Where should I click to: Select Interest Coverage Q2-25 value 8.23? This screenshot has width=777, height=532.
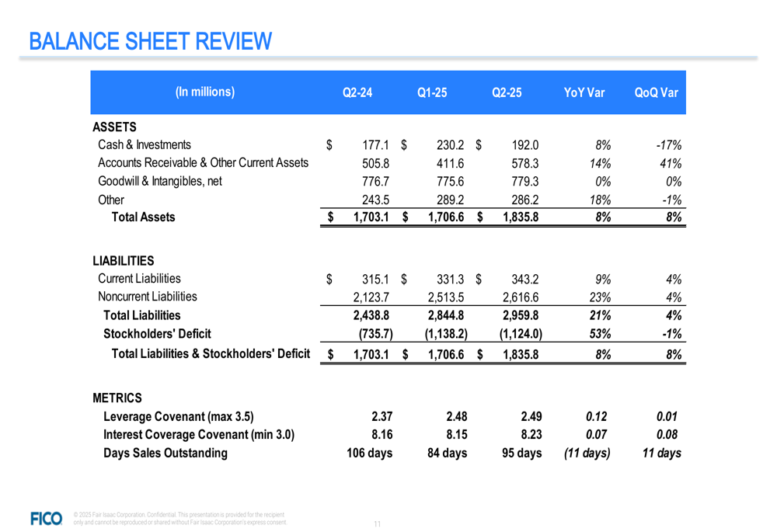coord(531,434)
